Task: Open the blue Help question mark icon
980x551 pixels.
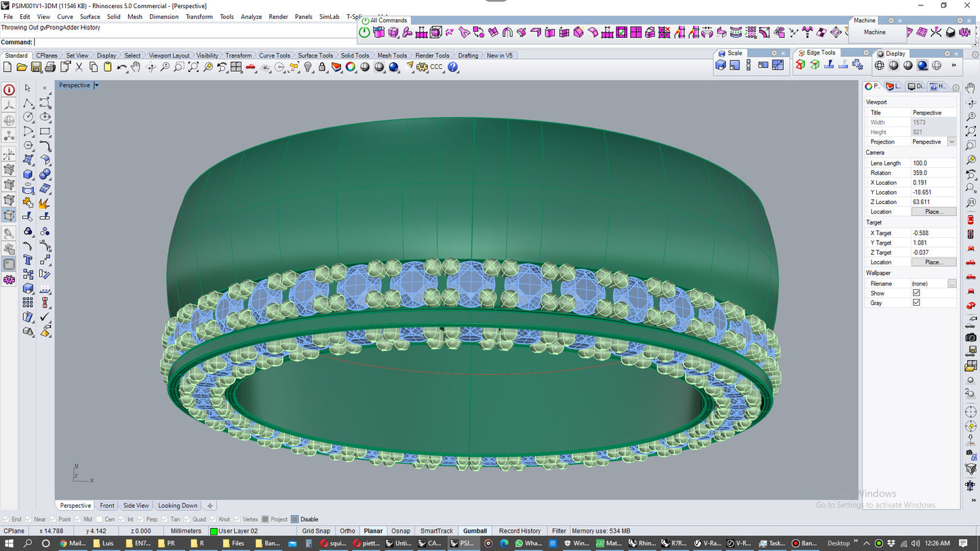Action: click(x=453, y=67)
